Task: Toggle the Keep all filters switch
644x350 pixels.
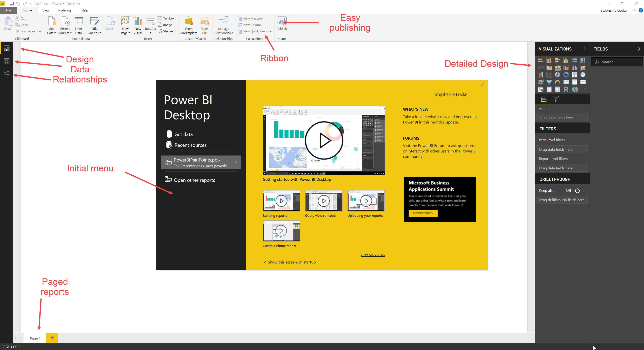Action: click(580, 191)
